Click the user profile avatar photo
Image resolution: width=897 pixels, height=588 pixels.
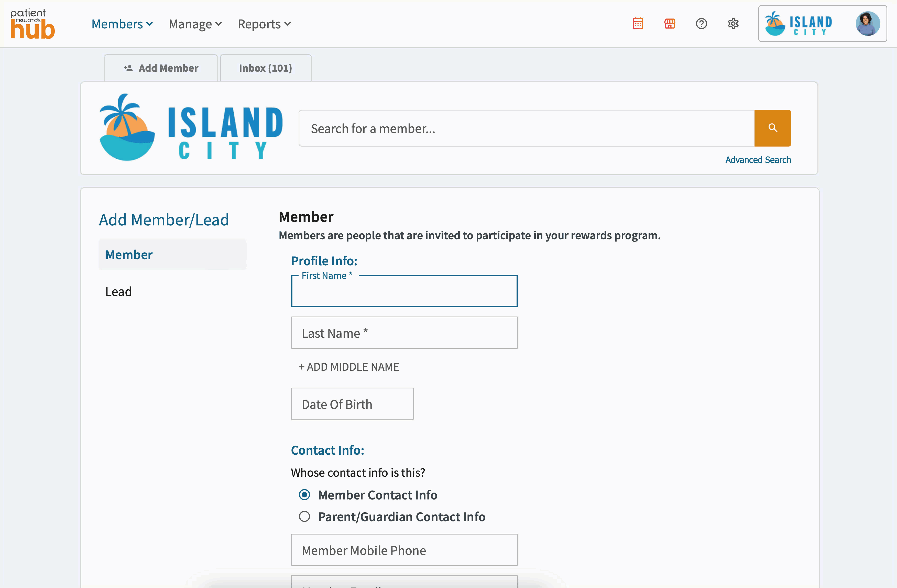(868, 24)
